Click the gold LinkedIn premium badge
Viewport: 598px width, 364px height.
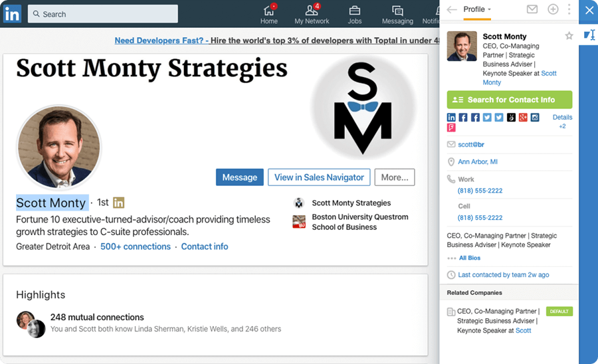point(119,203)
